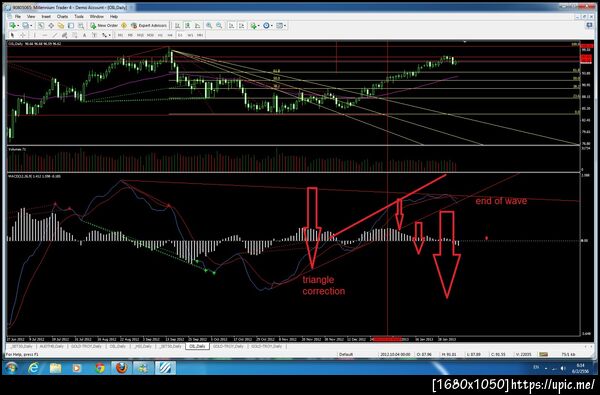Zoom out on the chart

(219, 26)
